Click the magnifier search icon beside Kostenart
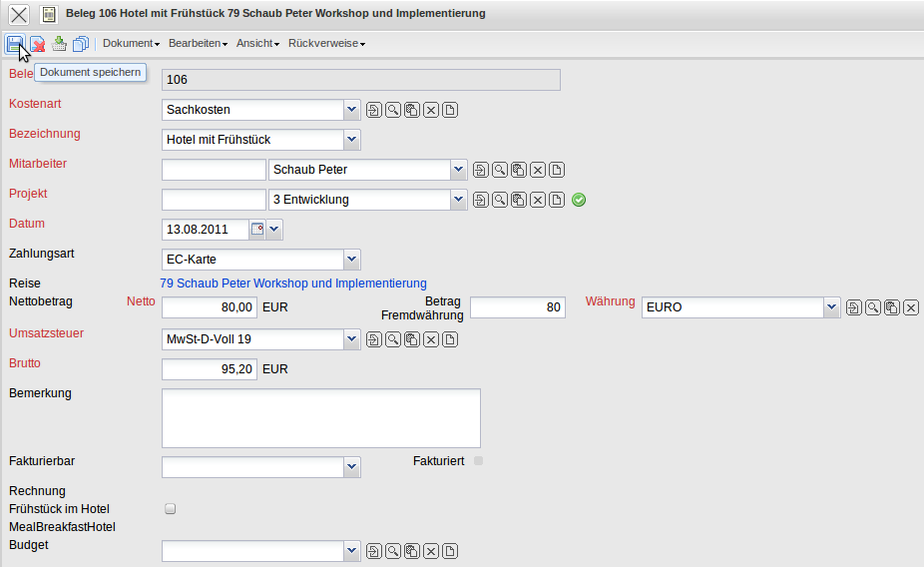This screenshot has width=924, height=567. [x=392, y=110]
